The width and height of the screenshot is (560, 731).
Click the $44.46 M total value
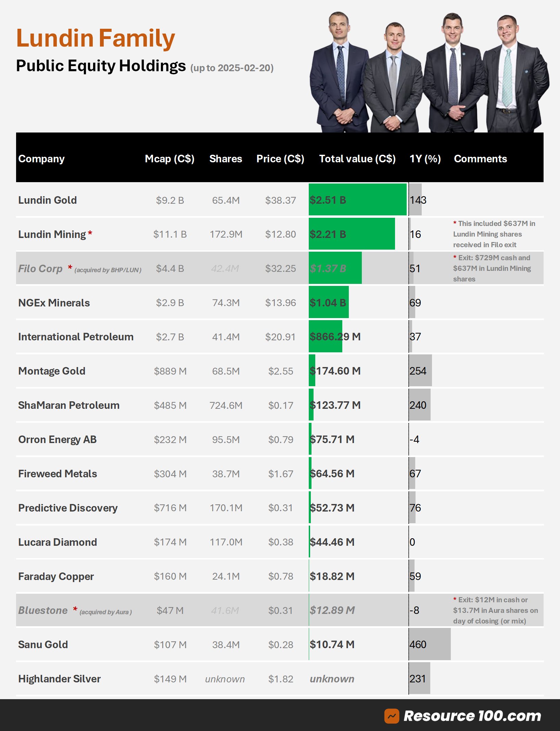[332, 542]
